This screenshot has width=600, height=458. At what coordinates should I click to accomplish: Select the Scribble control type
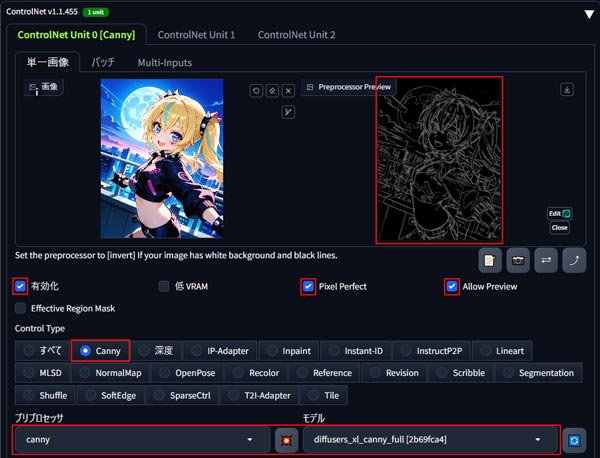(x=461, y=373)
